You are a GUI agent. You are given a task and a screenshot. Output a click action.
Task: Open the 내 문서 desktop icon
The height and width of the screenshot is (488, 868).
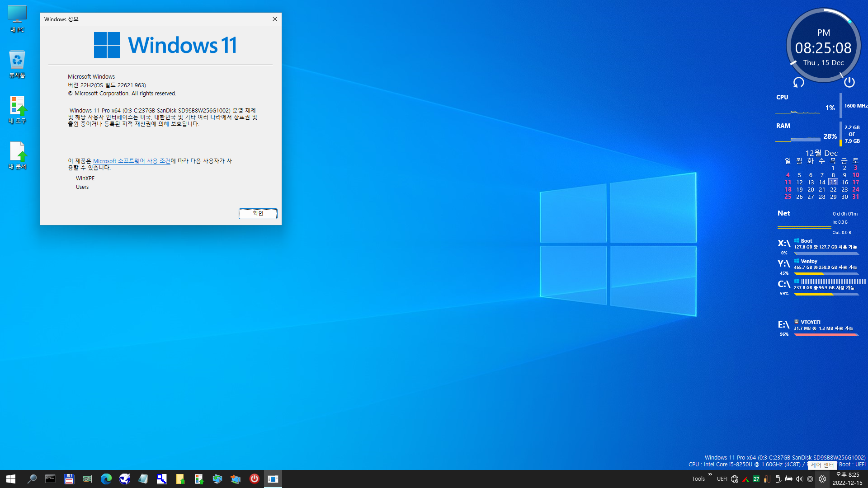tap(17, 155)
